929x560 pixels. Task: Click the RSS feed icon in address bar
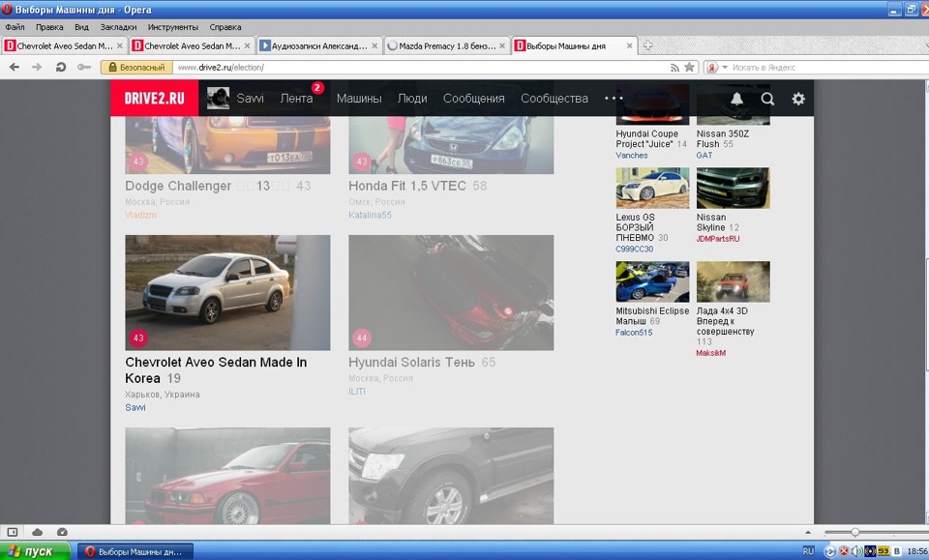coord(674,68)
